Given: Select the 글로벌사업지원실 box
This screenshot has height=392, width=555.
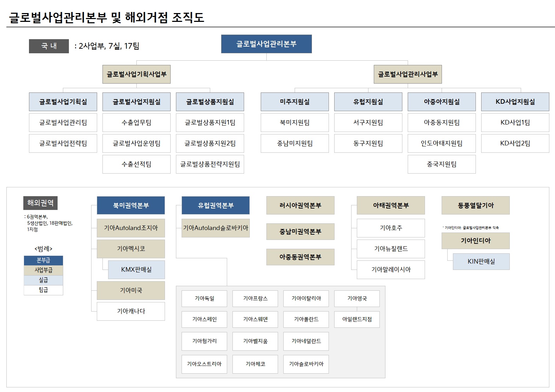Looking at the screenshot, I should (x=136, y=102).
